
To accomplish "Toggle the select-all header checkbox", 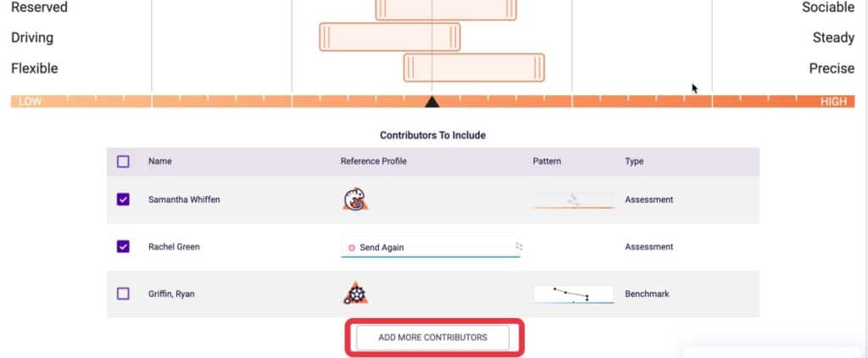I will pyautogui.click(x=123, y=161).
